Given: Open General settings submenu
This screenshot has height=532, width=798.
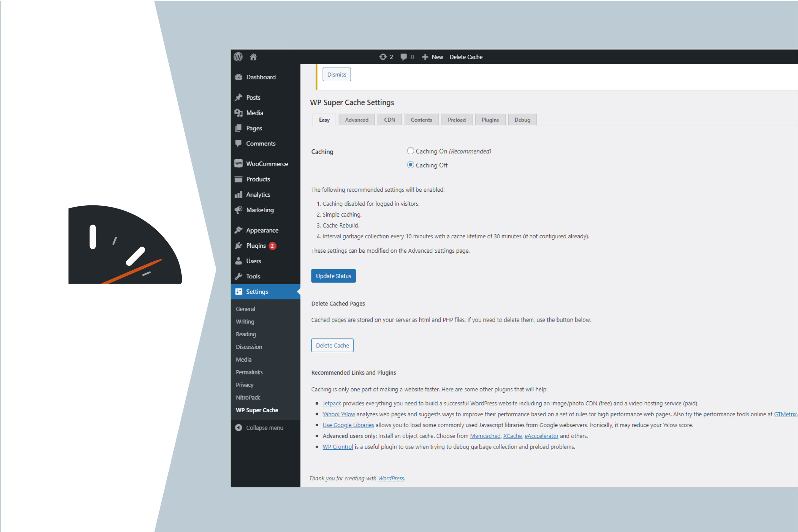Looking at the screenshot, I should [245, 309].
